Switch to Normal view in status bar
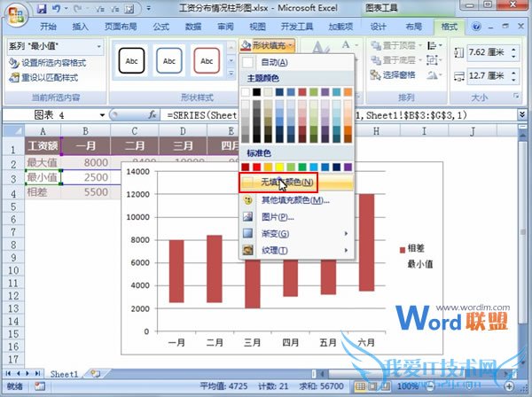The width and height of the screenshot is (532, 397). point(360,386)
